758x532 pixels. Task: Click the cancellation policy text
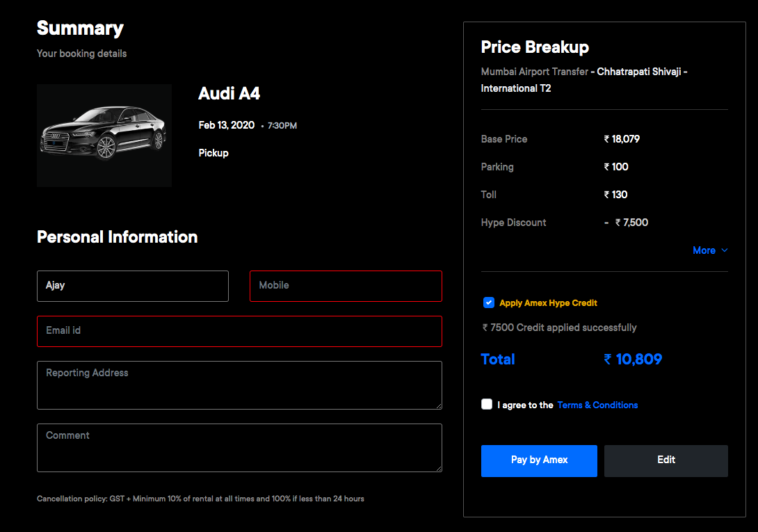[200, 499]
